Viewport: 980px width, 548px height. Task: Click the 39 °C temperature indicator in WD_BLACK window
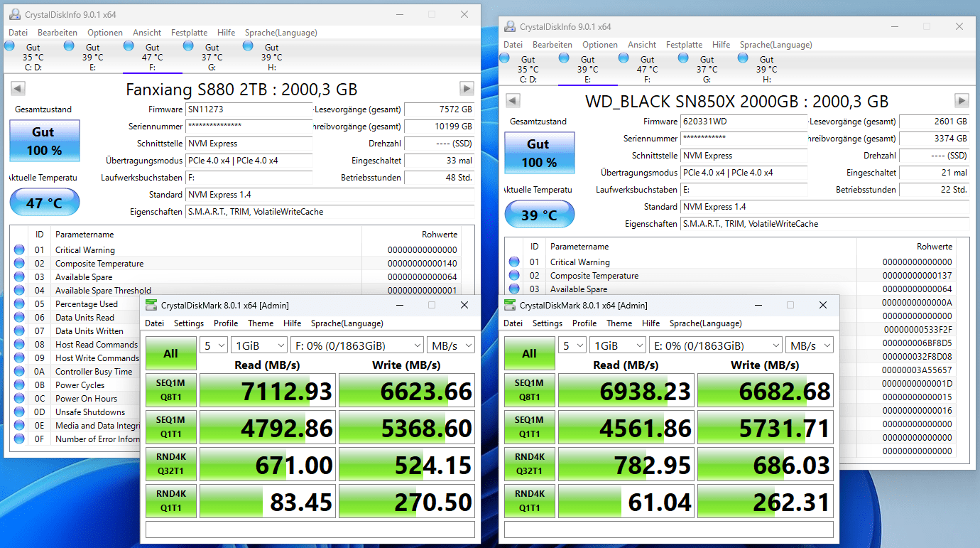click(x=539, y=215)
